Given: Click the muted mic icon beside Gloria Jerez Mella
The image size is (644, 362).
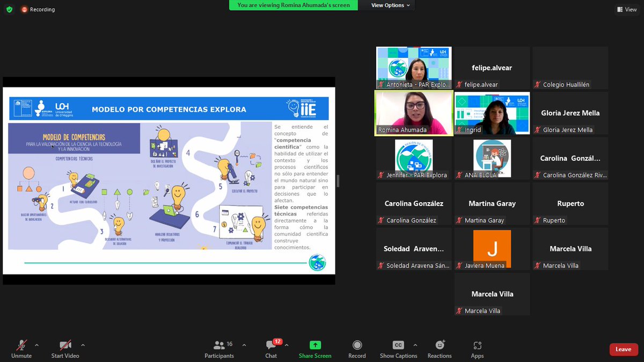Looking at the screenshot, I should coord(538,130).
